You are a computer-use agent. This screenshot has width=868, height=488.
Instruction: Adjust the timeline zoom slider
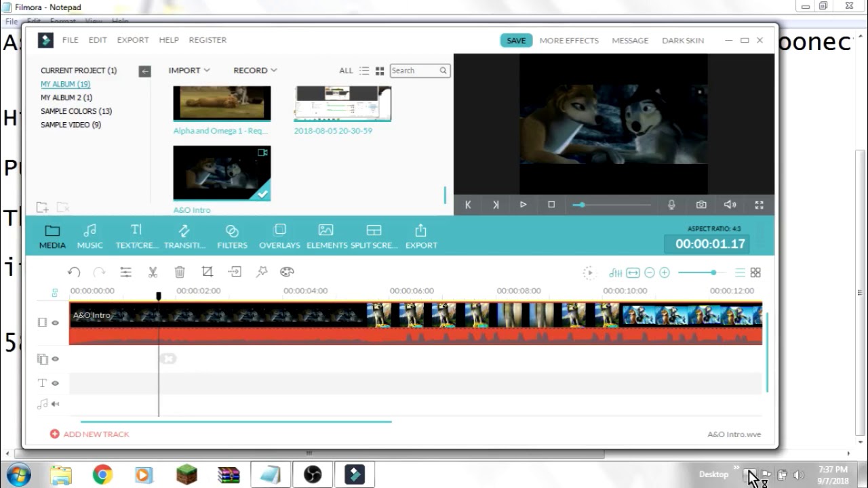point(701,272)
